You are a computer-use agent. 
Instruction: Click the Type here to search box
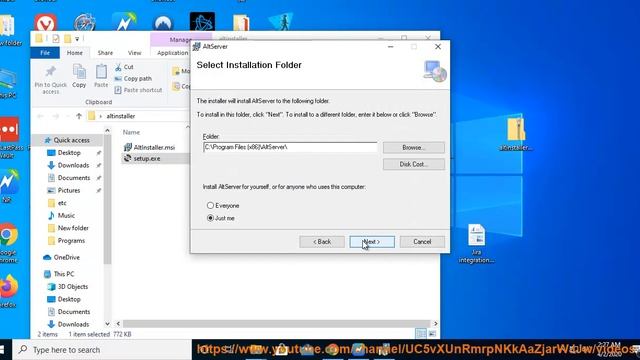click(x=102, y=350)
